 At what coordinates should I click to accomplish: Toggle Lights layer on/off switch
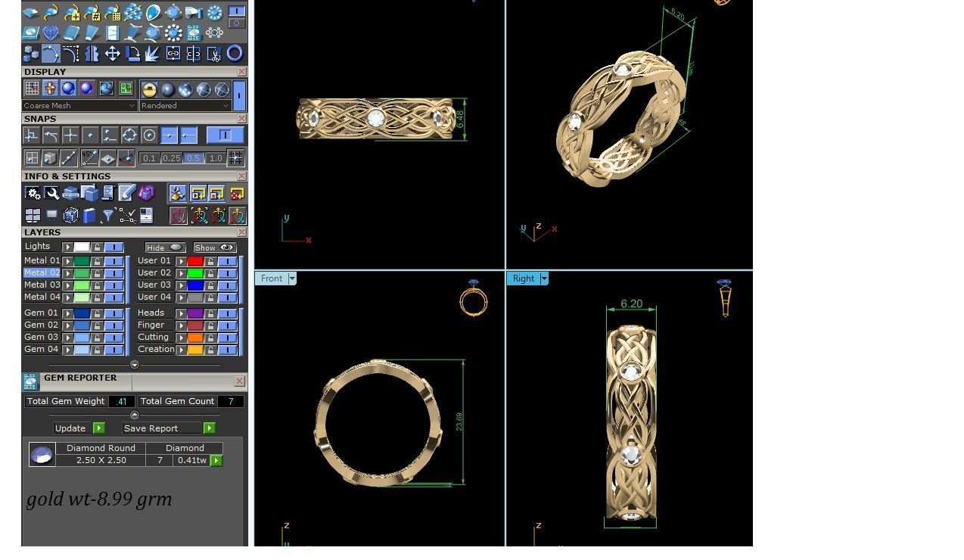pos(114,247)
